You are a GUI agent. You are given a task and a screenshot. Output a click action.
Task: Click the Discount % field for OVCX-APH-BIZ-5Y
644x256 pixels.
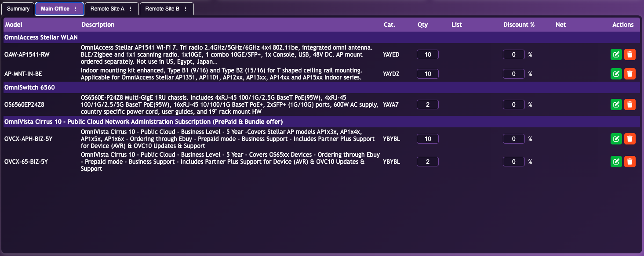point(514,139)
